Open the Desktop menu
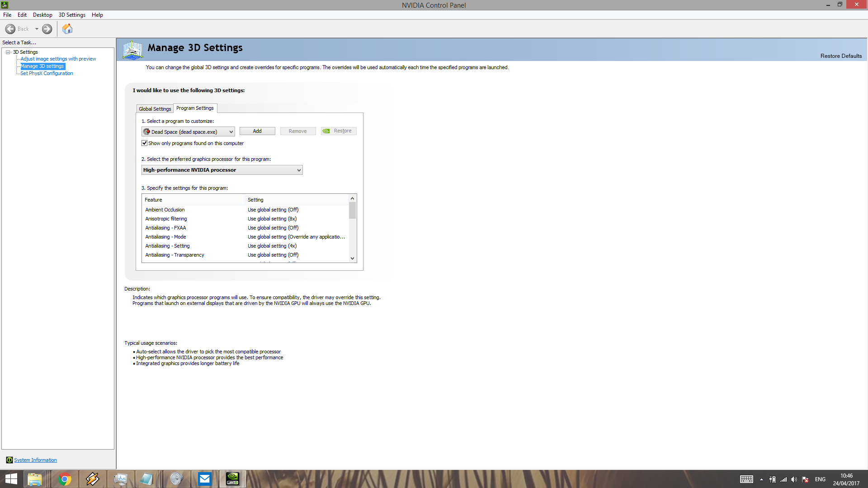Screen dimensions: 868x488 pos(42,15)
